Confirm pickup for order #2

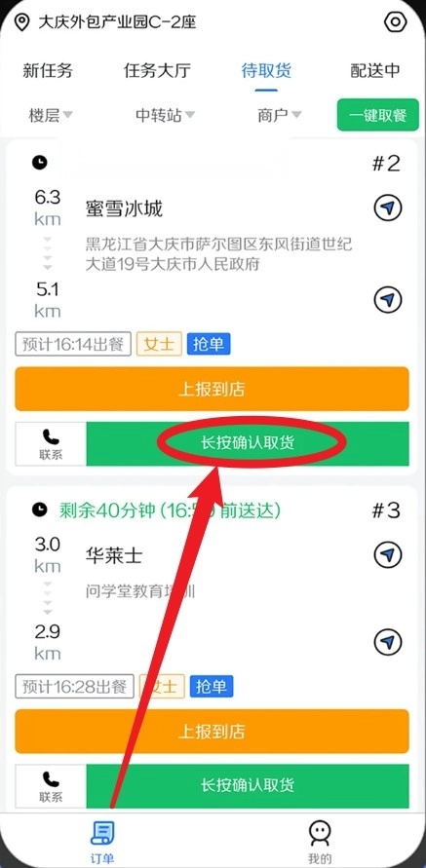(248, 444)
